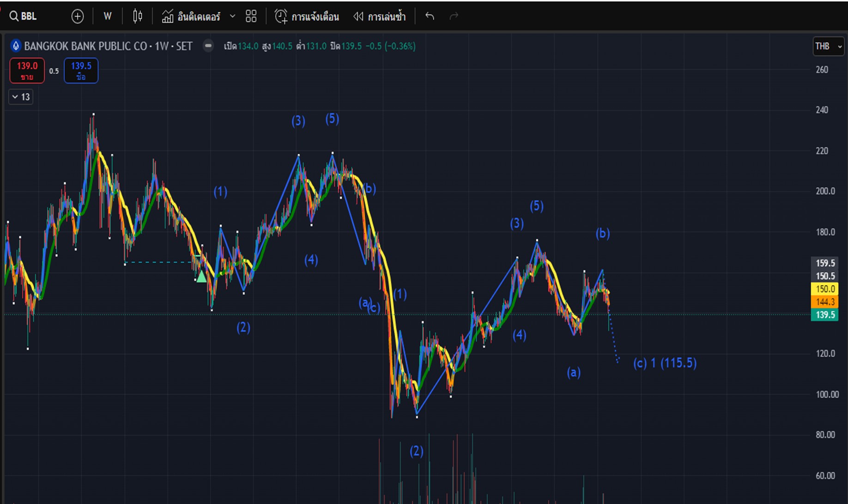Redo the last undone action

tap(454, 17)
